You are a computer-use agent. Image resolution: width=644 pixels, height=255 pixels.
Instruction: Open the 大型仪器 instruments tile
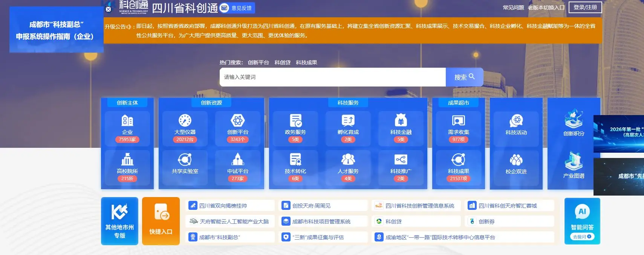185,129
